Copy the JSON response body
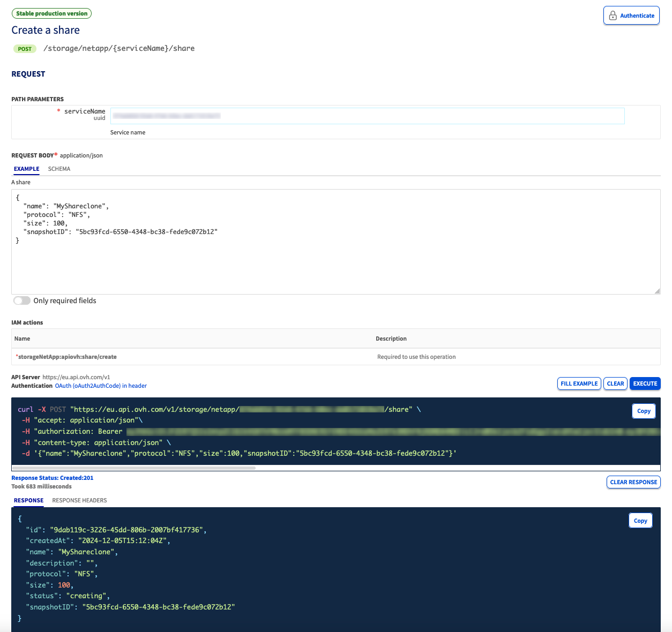The width and height of the screenshot is (672, 632). (x=640, y=521)
